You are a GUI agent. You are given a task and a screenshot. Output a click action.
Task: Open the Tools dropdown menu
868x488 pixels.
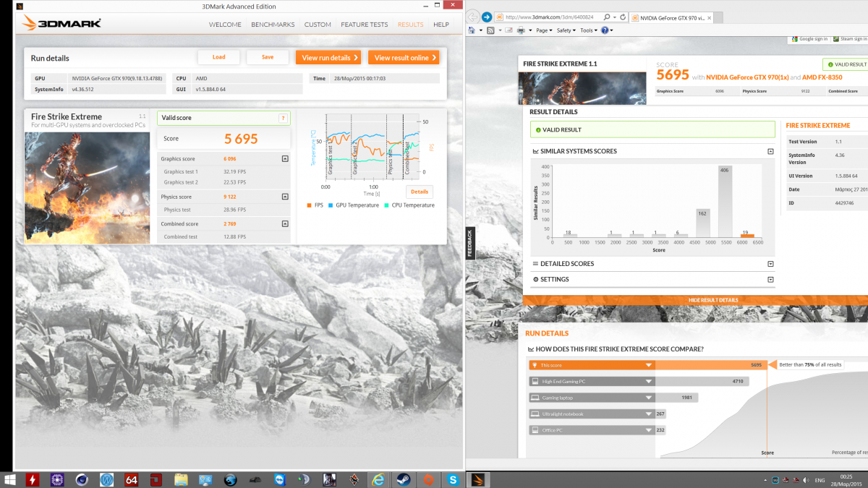click(x=589, y=30)
